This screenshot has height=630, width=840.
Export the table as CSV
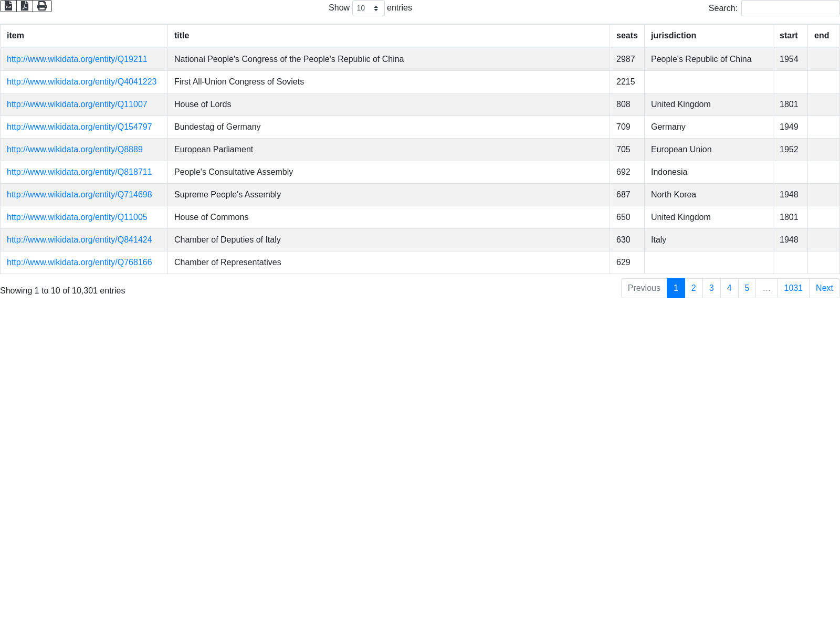point(8,6)
